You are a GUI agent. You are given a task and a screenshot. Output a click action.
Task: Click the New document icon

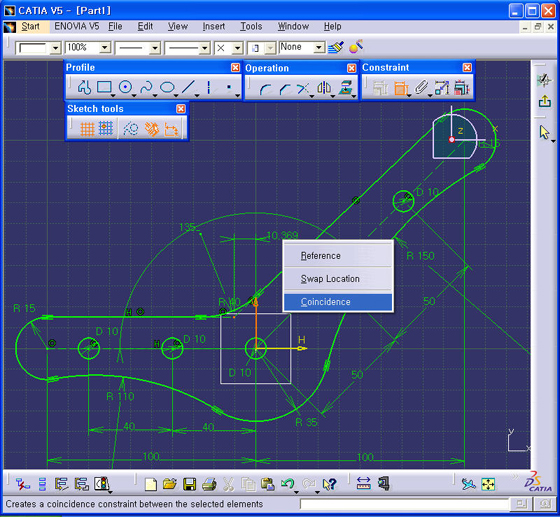(151, 484)
